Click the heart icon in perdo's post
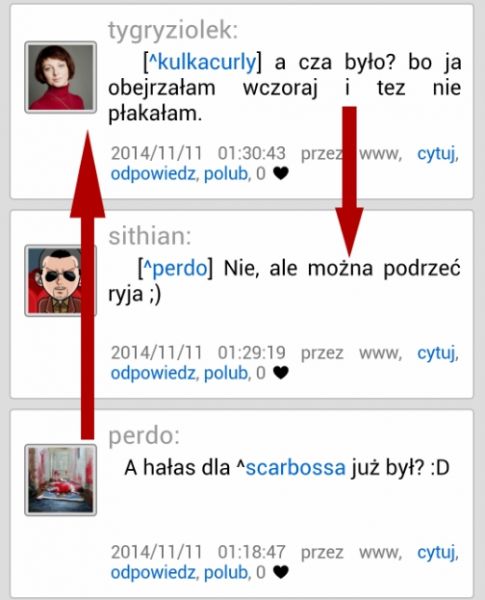The height and width of the screenshot is (600, 485). tap(281, 572)
